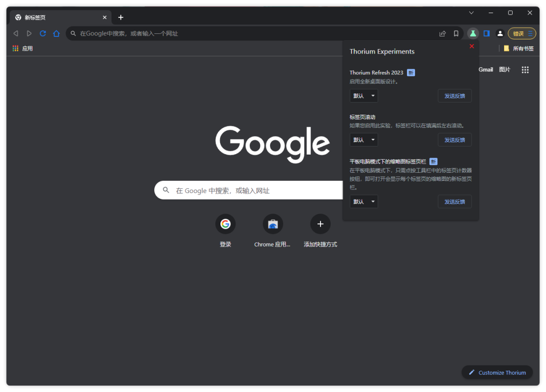Reload the page with refresh icon
546x392 pixels.
point(43,33)
